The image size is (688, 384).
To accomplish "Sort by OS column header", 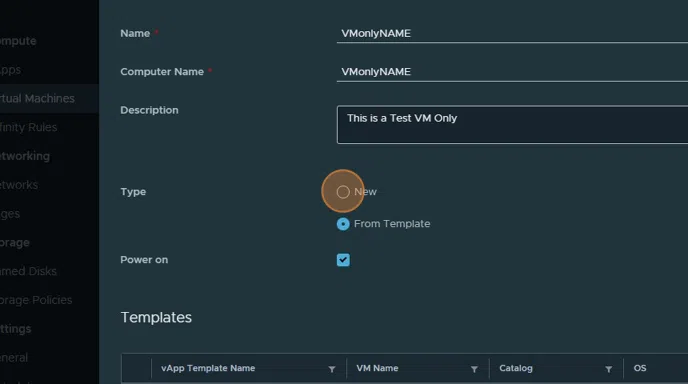I will click(x=640, y=368).
